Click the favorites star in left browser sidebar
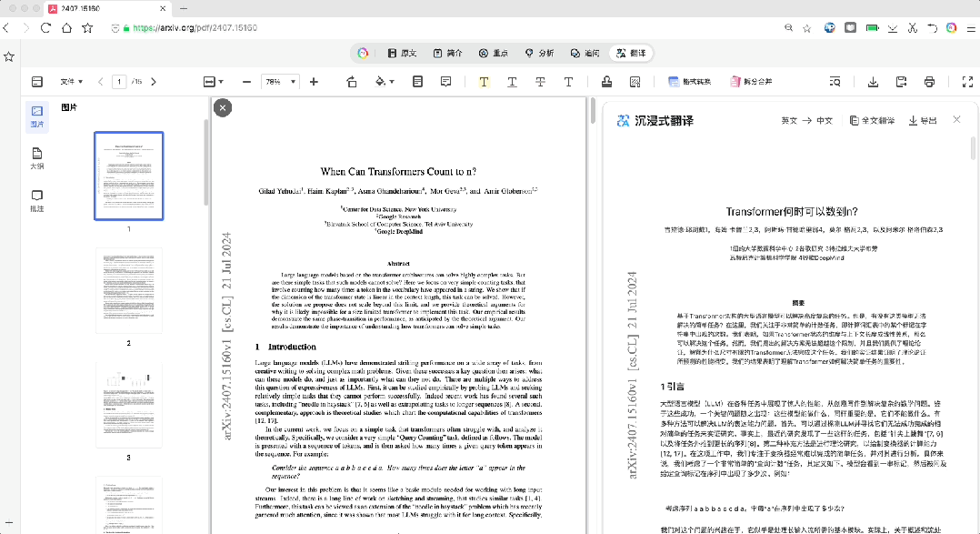This screenshot has width=980, height=534. (9, 57)
